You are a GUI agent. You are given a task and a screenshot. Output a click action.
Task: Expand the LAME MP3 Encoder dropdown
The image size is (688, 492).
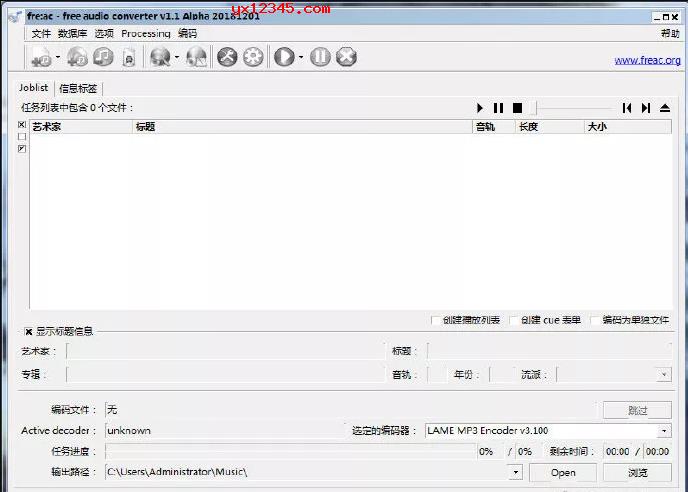(664, 431)
